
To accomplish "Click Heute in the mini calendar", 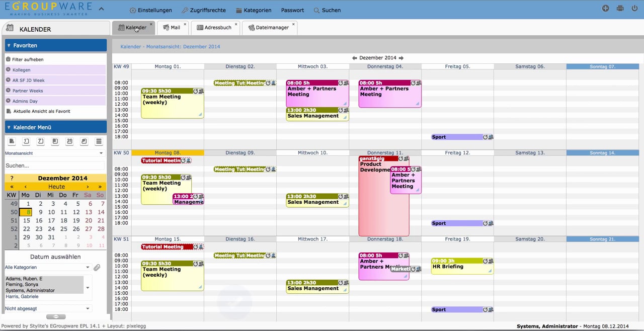I will coord(56,187).
